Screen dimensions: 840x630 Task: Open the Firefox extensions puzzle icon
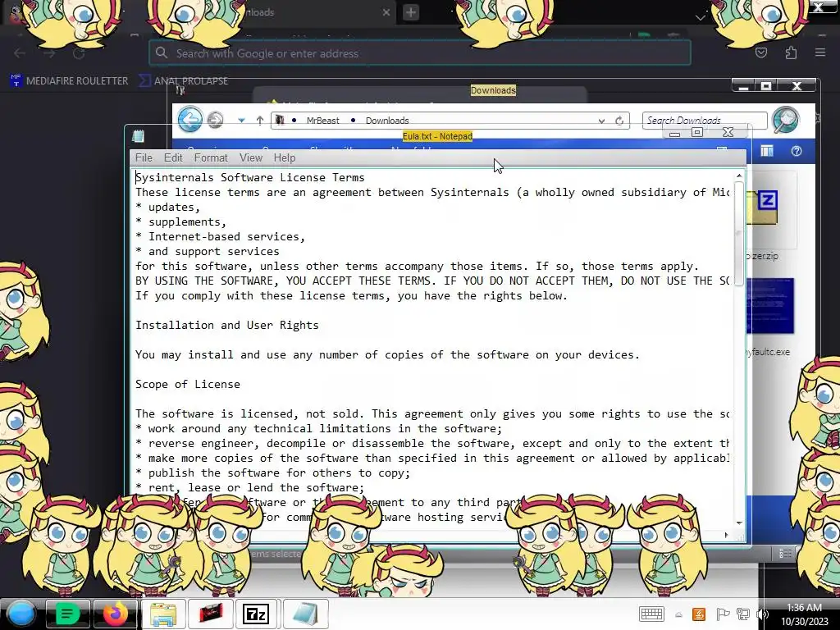[791, 52]
